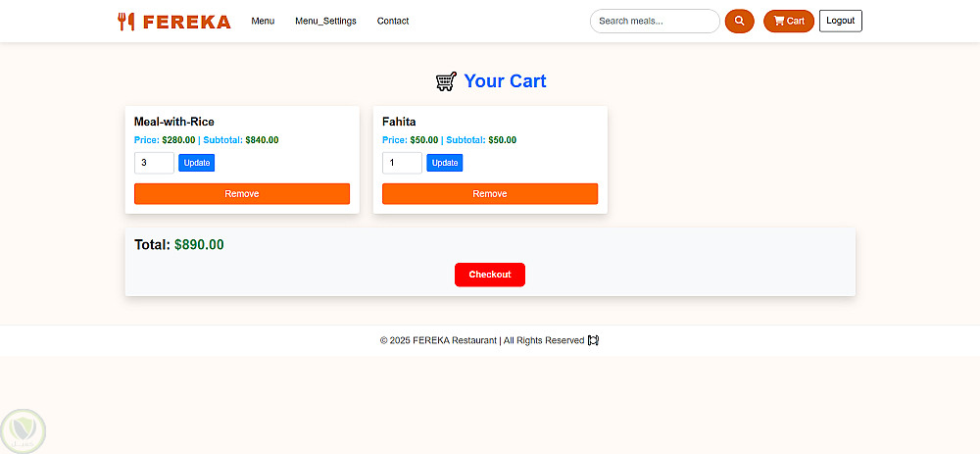
Task: Click the Logout button
Action: coord(841,21)
